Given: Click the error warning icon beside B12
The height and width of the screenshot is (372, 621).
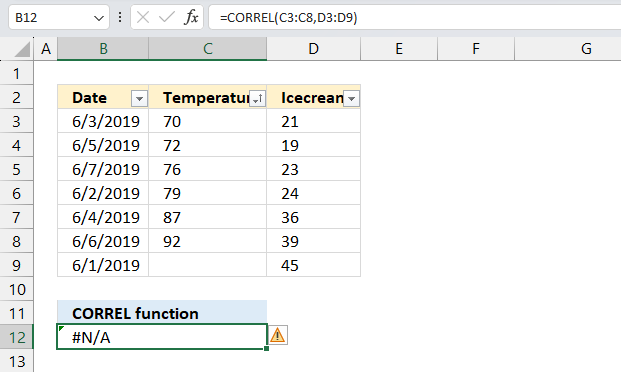Looking at the screenshot, I should (278, 336).
